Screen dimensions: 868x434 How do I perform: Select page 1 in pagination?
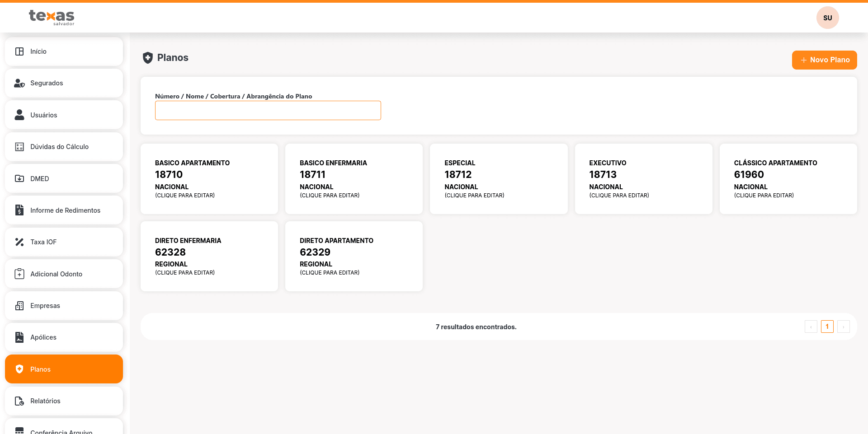pyautogui.click(x=827, y=327)
